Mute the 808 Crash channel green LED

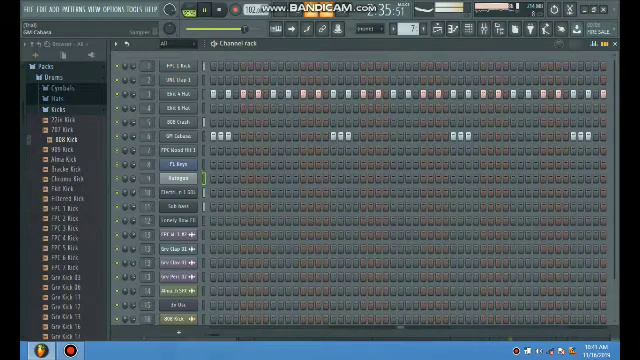117,122
